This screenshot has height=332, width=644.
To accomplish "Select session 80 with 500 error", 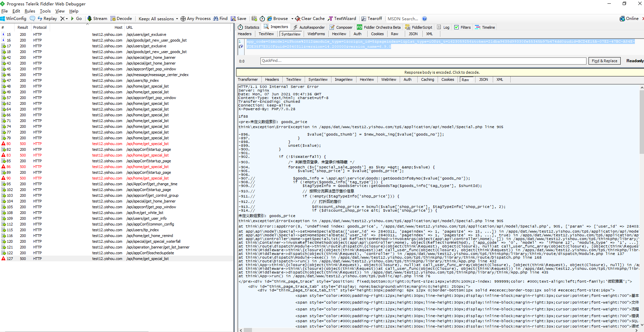I will (x=117, y=144).
